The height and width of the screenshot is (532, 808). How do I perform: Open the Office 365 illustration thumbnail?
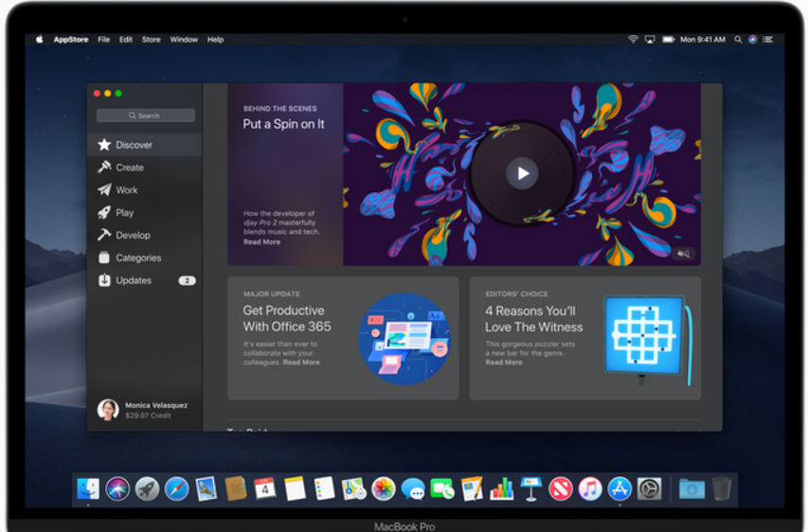(404, 339)
